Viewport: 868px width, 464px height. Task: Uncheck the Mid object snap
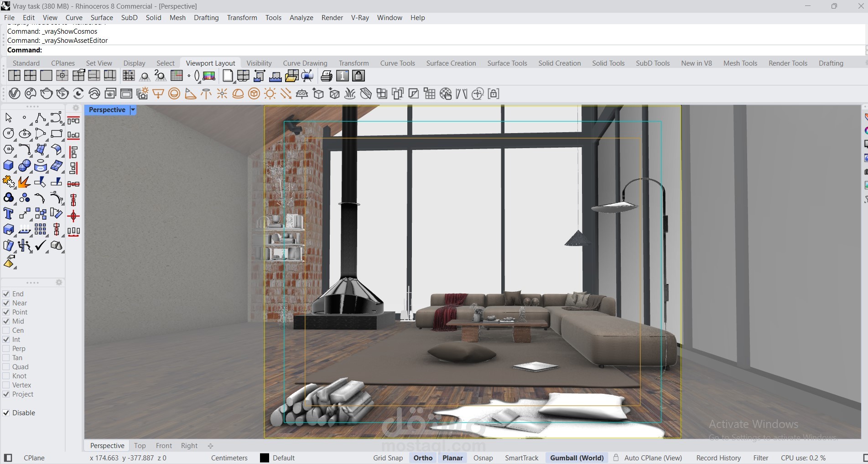[6, 321]
